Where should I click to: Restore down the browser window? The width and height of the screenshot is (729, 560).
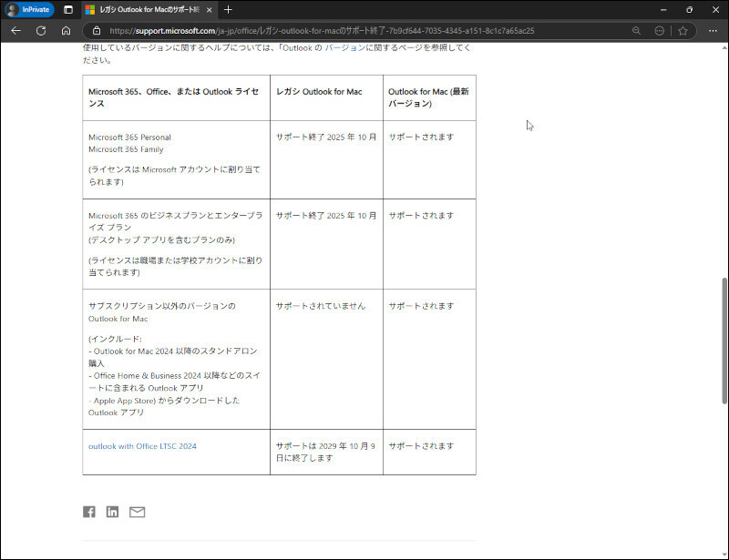[690, 9]
